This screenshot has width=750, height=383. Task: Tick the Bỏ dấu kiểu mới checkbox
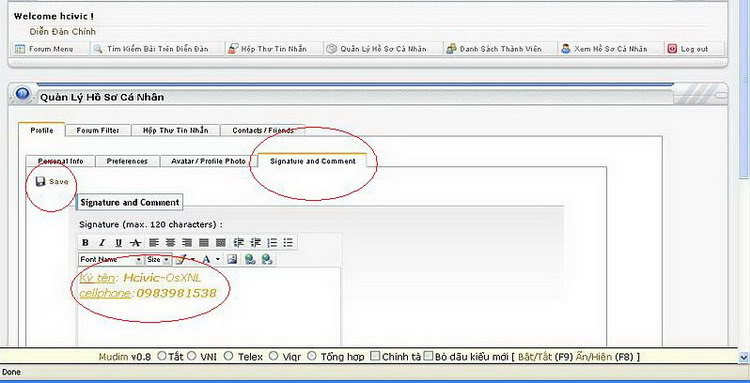(429, 356)
